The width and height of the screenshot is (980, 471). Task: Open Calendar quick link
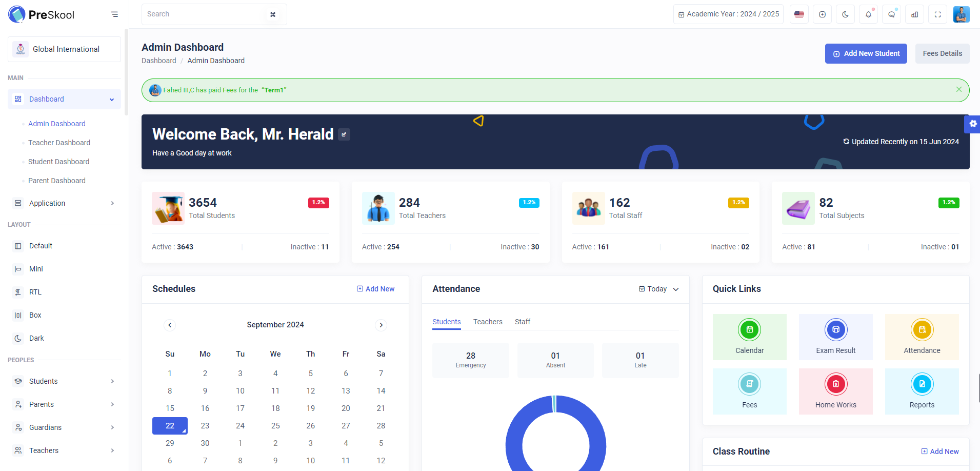tap(750, 337)
